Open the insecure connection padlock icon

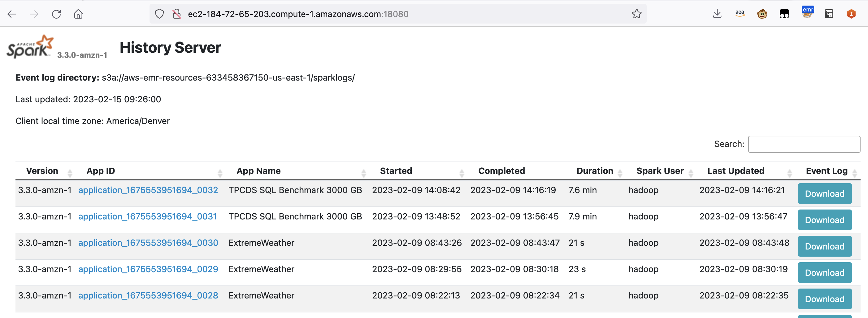point(176,14)
